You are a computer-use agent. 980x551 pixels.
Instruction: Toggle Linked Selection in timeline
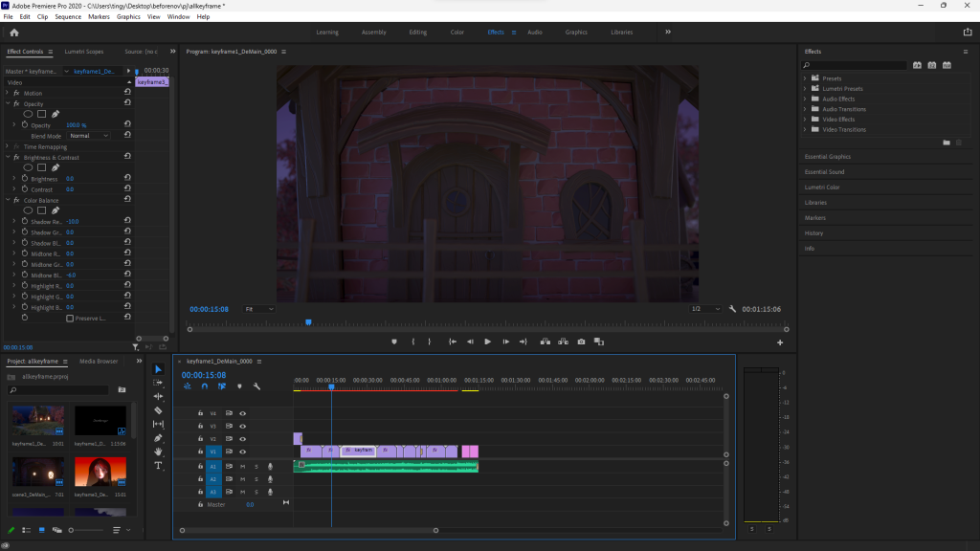222,386
